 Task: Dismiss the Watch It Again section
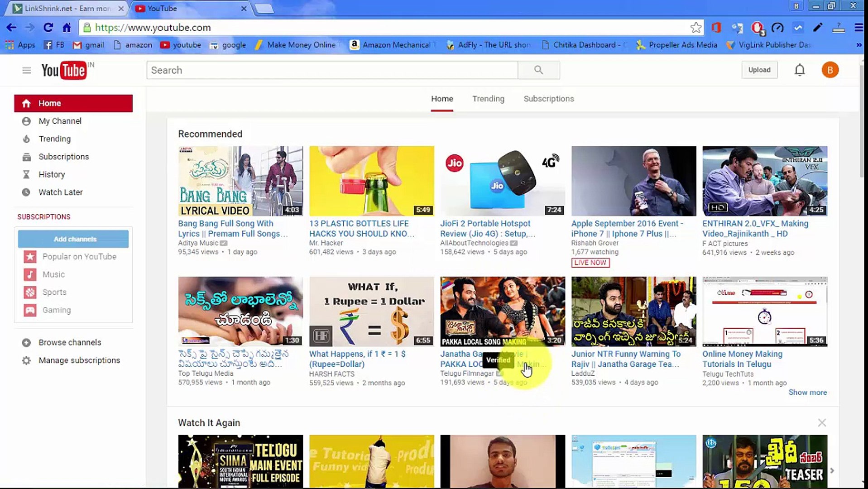coord(822,422)
